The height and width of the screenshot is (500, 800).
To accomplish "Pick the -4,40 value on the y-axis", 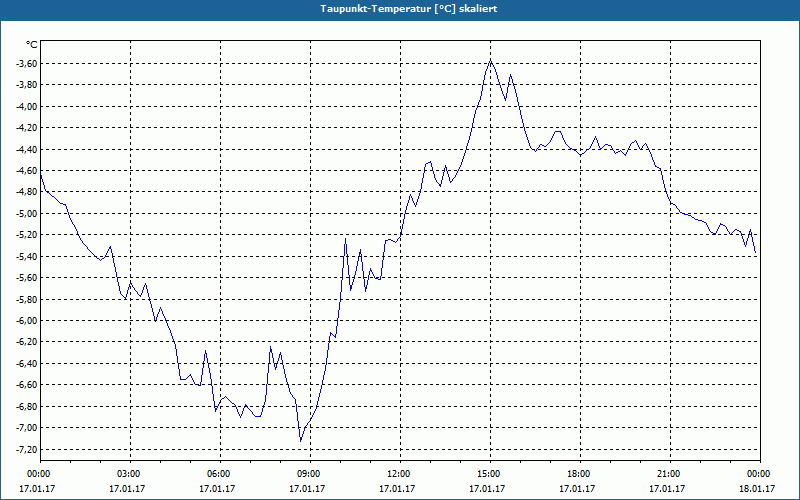I will click(x=27, y=149).
